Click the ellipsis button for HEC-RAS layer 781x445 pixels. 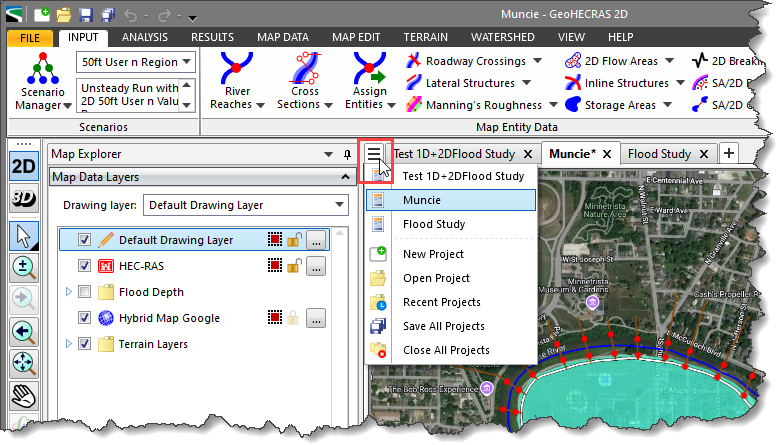pos(315,267)
